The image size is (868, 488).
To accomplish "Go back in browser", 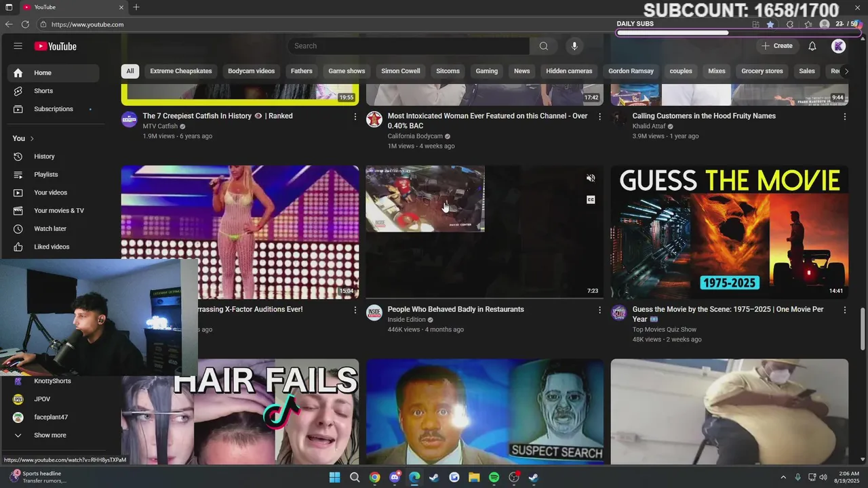I will (x=9, y=24).
